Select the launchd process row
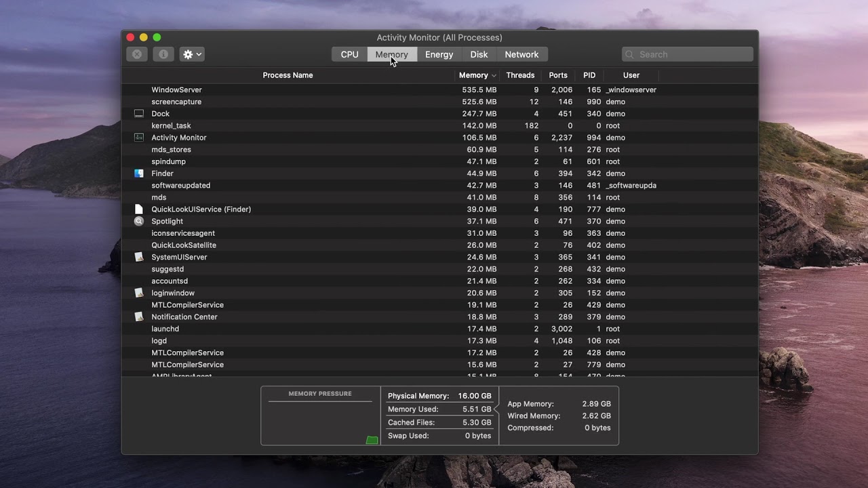The image size is (868, 488). (439, 329)
